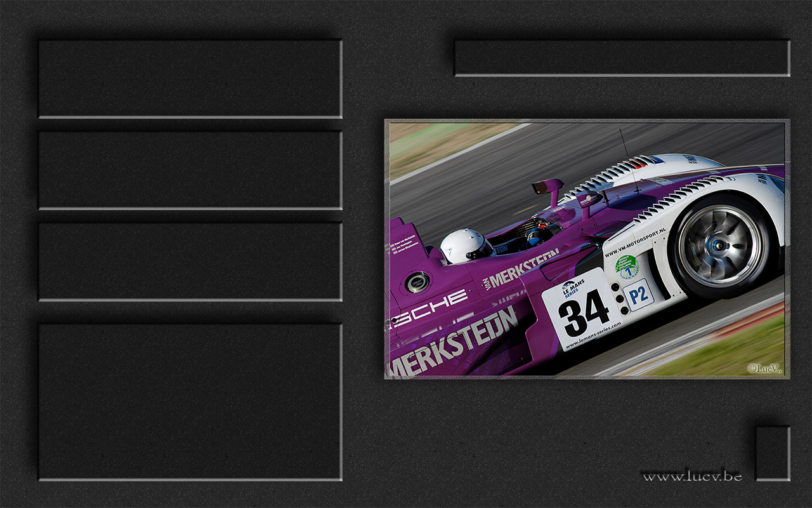This screenshot has height=508, width=812.
Task: Select the wide empty bar above the photo
Action: click(622, 58)
